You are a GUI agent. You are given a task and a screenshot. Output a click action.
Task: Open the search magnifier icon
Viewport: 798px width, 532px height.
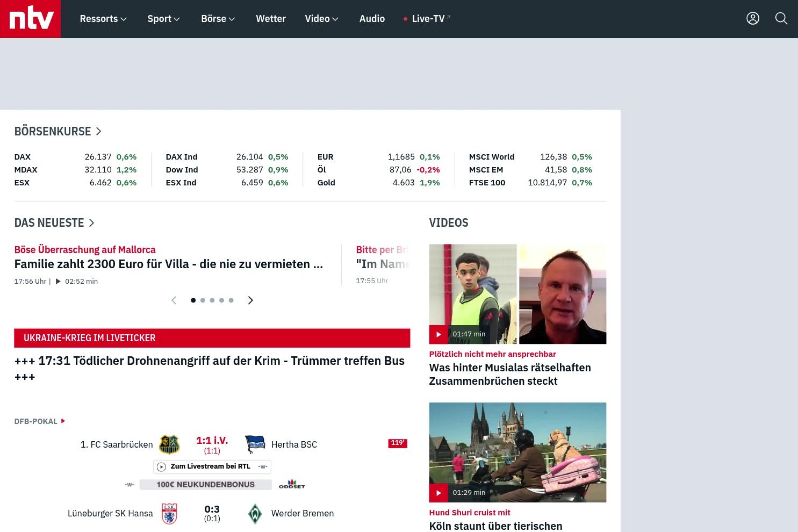[x=781, y=19]
